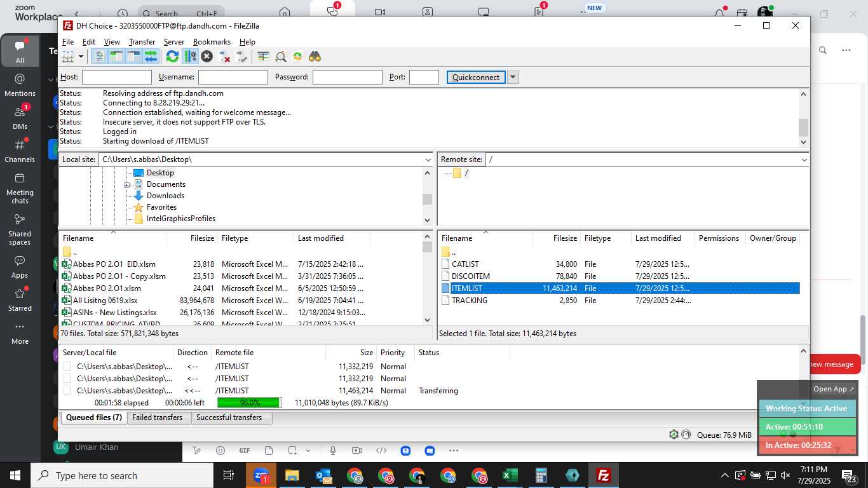Open Excel from the Windows taskbar
Viewport: 868px width, 488px height.
[510, 475]
